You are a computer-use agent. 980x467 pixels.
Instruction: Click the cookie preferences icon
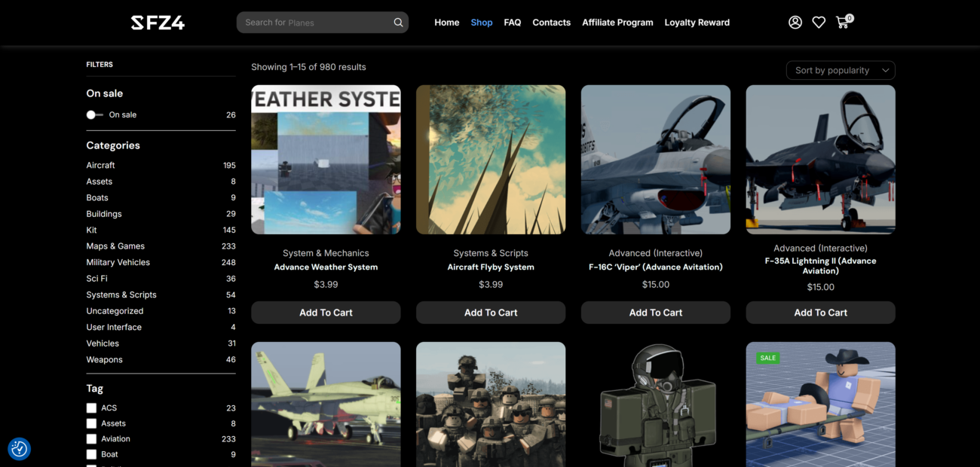[19, 449]
